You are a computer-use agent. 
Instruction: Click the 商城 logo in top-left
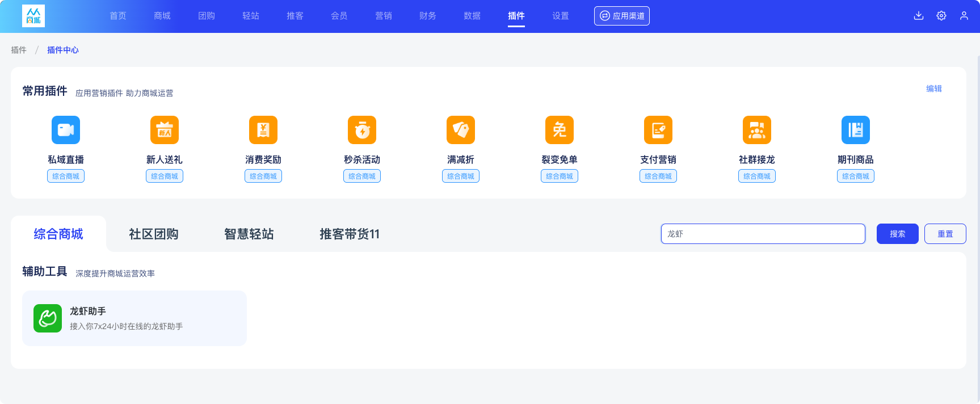pyautogui.click(x=33, y=16)
